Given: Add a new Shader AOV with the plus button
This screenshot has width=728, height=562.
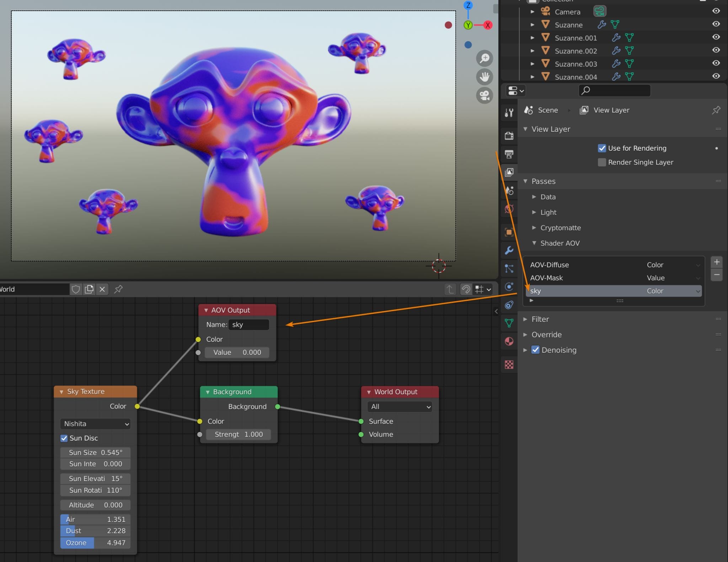Looking at the screenshot, I should click(717, 262).
